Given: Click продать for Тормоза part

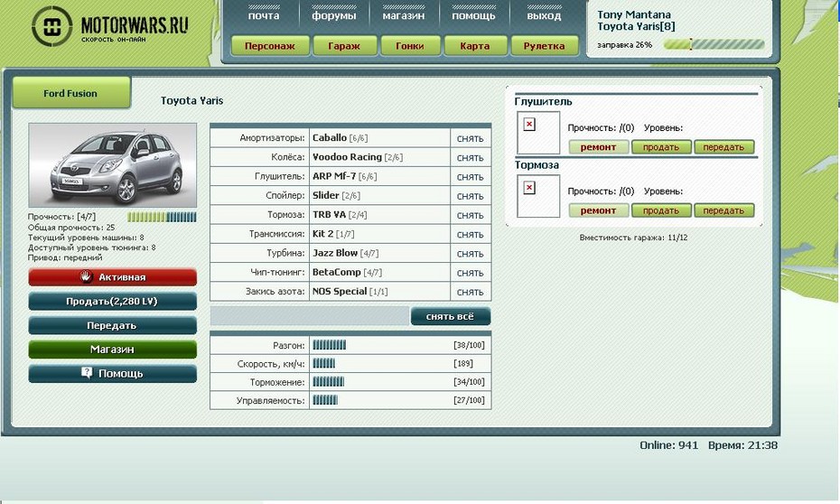Looking at the screenshot, I should point(661,210).
